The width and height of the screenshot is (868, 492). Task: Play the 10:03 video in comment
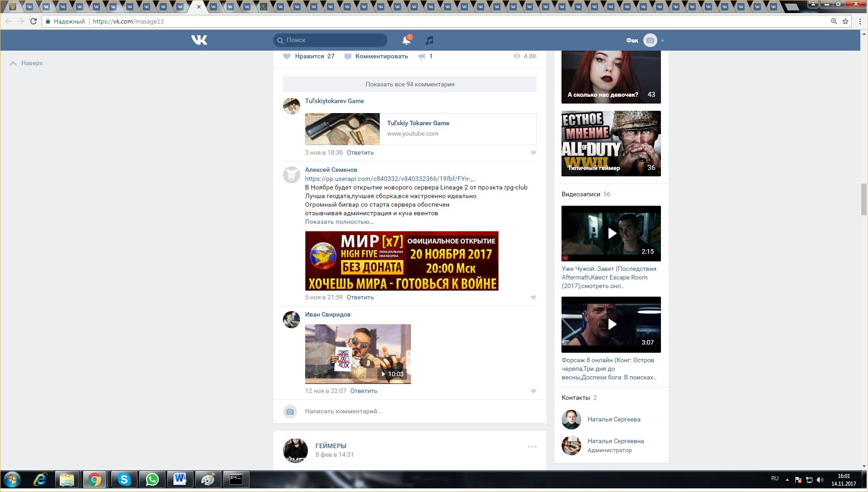pyautogui.click(x=358, y=354)
